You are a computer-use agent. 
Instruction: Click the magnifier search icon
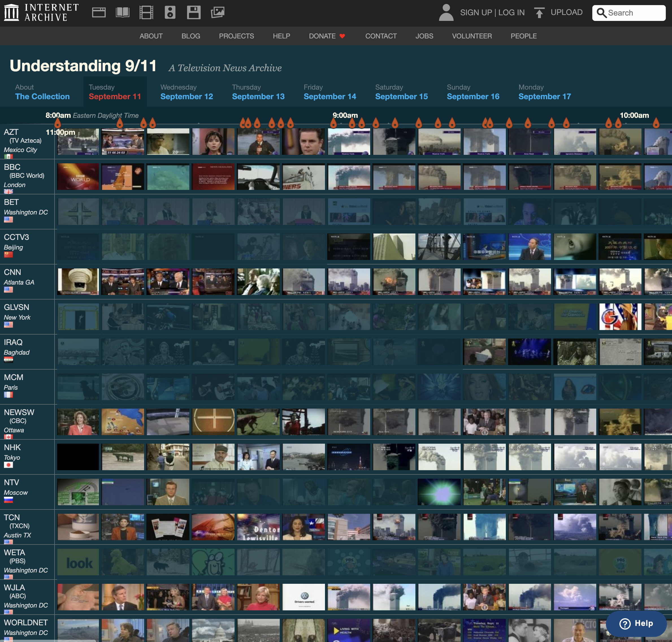tap(602, 13)
